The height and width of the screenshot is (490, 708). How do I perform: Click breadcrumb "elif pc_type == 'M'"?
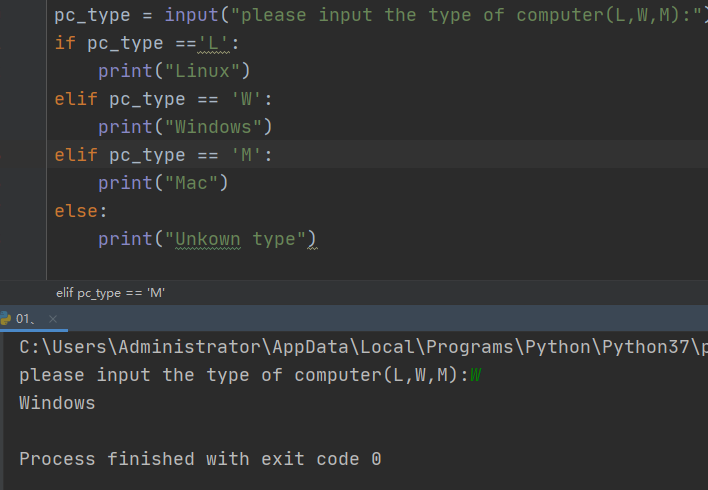tap(110, 293)
